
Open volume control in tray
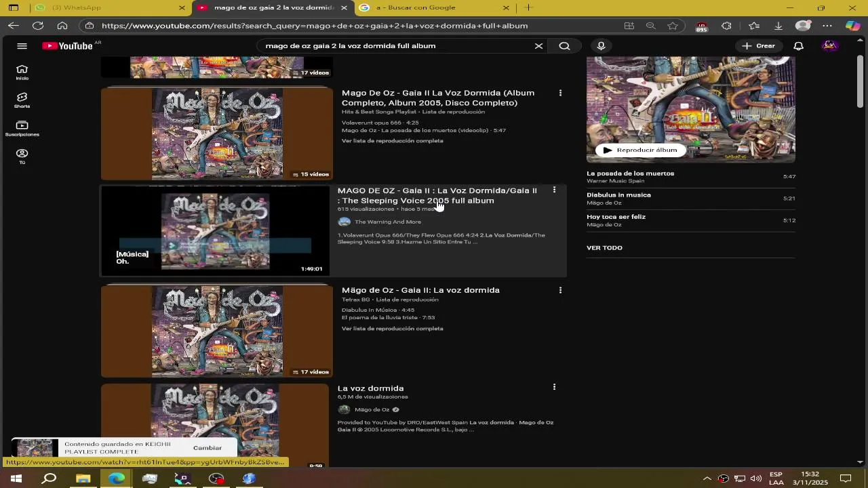coord(756,479)
